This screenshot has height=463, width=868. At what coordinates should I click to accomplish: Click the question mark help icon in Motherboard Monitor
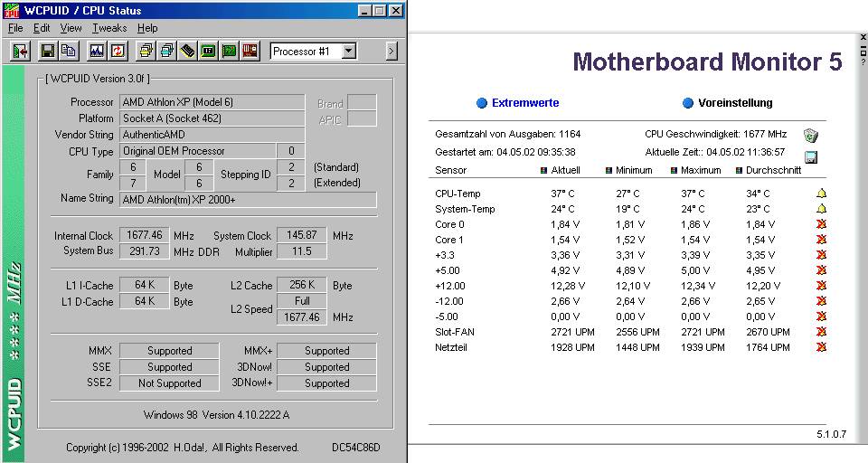(x=863, y=62)
